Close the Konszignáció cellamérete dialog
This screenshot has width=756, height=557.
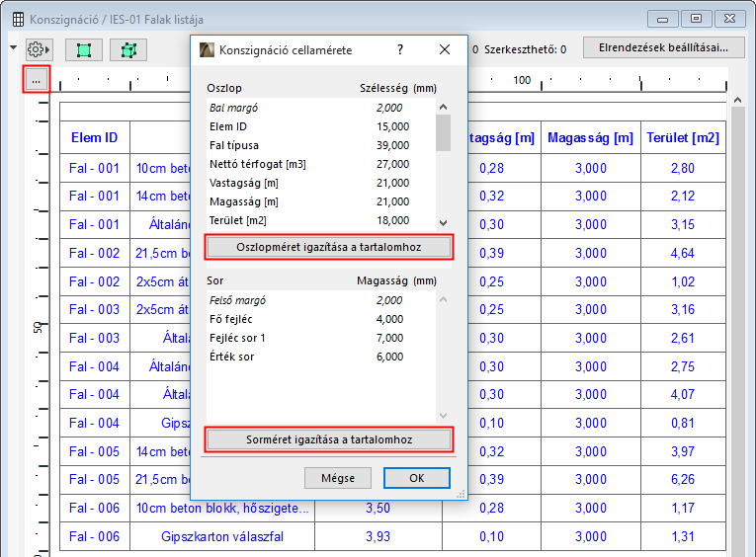tap(445, 49)
